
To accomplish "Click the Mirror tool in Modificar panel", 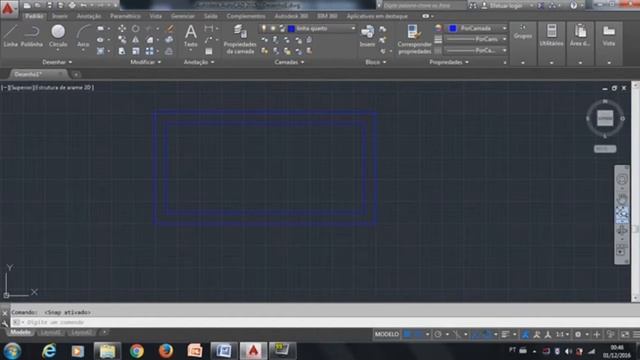I will pyautogui.click(x=136, y=40).
